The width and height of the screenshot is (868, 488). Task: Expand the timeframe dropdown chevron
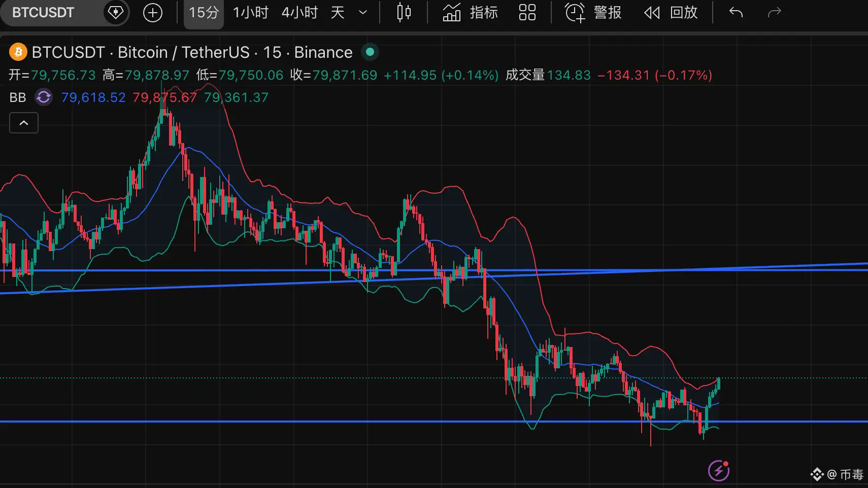point(363,12)
